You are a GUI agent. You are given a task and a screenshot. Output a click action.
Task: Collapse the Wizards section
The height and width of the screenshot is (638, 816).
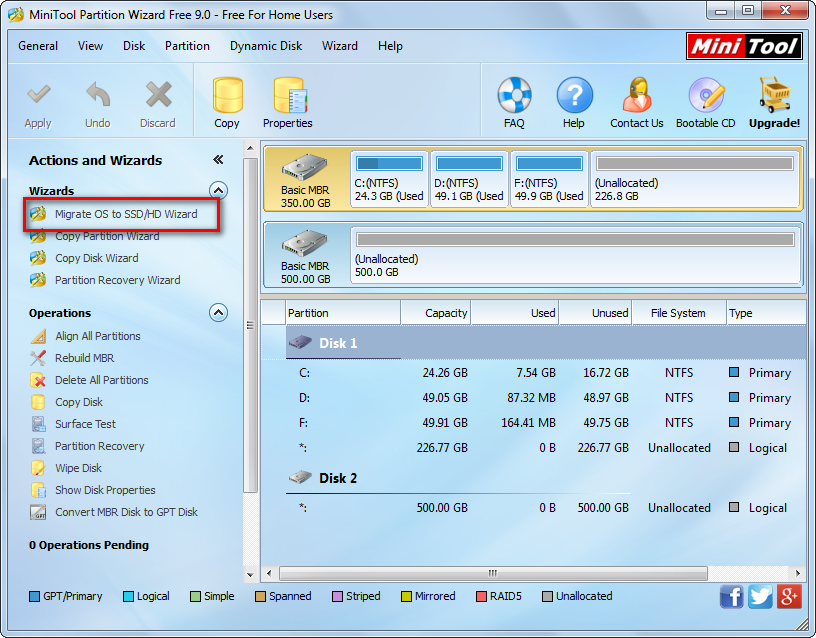(x=219, y=190)
